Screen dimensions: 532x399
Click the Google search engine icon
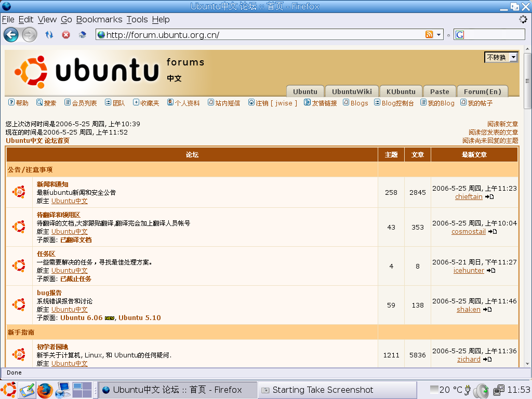[x=460, y=35]
